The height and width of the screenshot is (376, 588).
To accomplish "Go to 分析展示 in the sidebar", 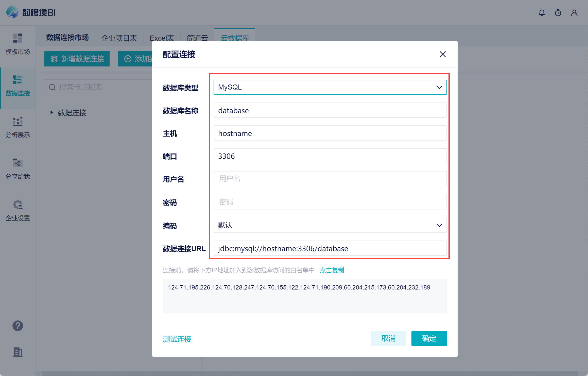I will [18, 127].
